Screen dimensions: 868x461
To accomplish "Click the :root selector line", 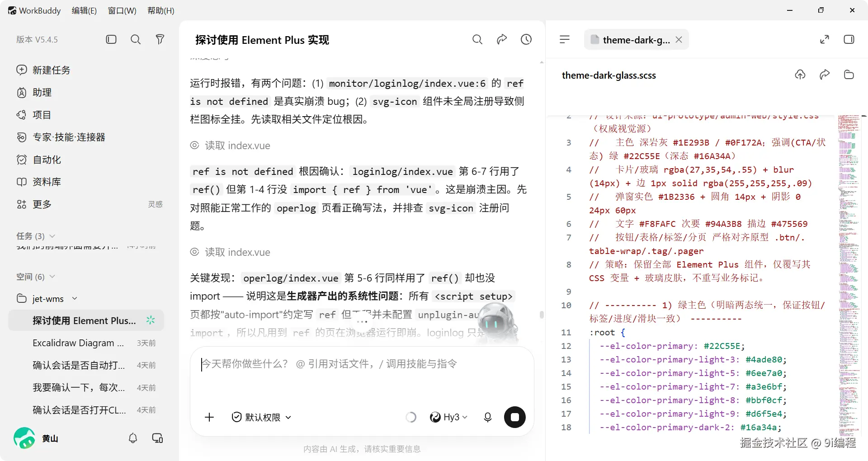I will click(607, 333).
